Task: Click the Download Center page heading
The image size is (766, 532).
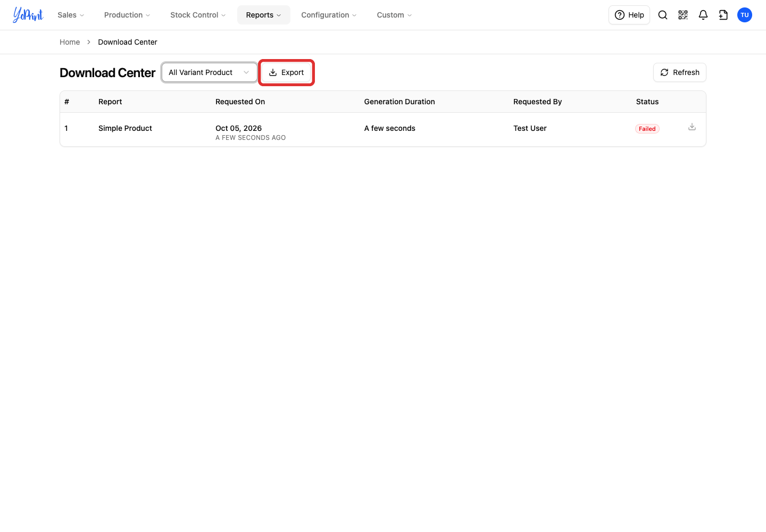Action: (x=107, y=73)
